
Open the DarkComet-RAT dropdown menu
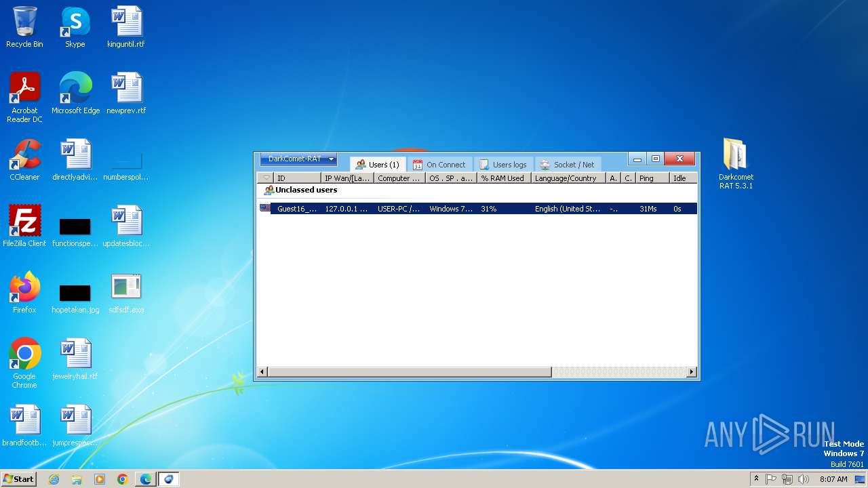pyautogui.click(x=298, y=159)
